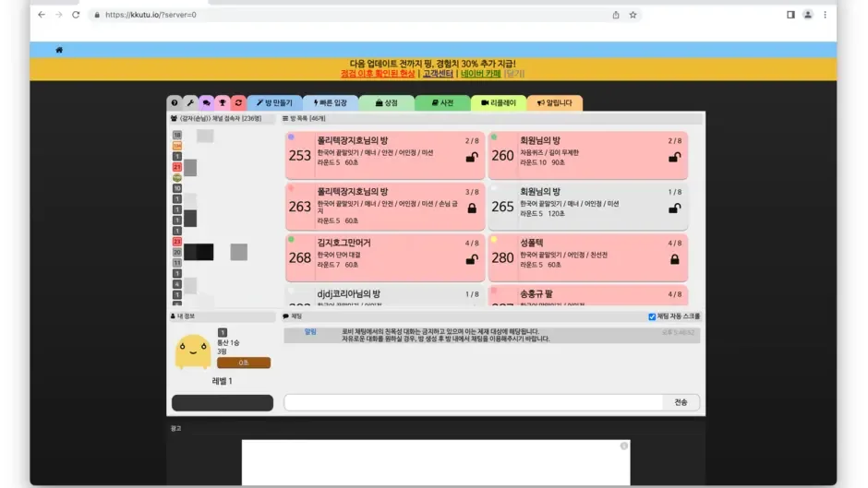Click the locked padlock on room 280
This screenshot has width=868, height=488.
[x=674, y=259]
